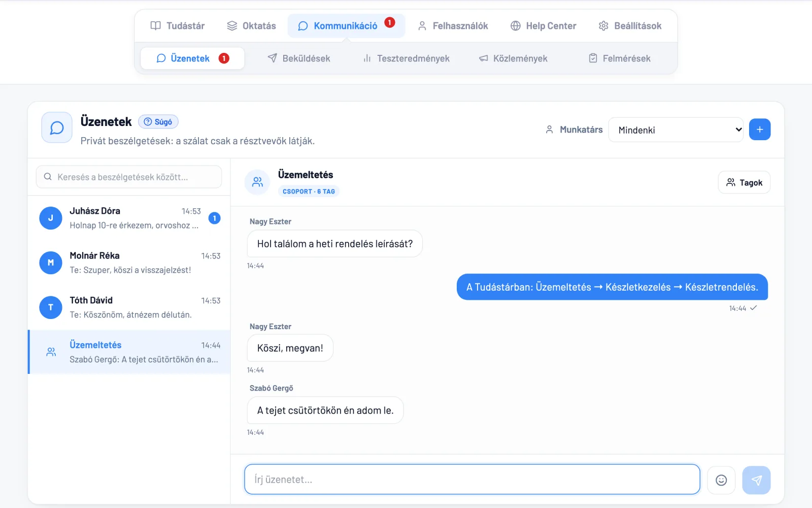The height and width of the screenshot is (508, 812).
Task: Select the Üzemeltetés group conversation
Action: click(x=129, y=352)
